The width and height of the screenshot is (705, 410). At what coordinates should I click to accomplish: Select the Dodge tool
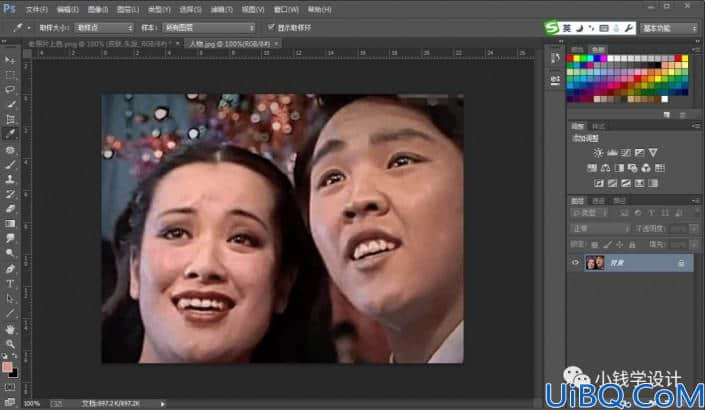click(10, 254)
